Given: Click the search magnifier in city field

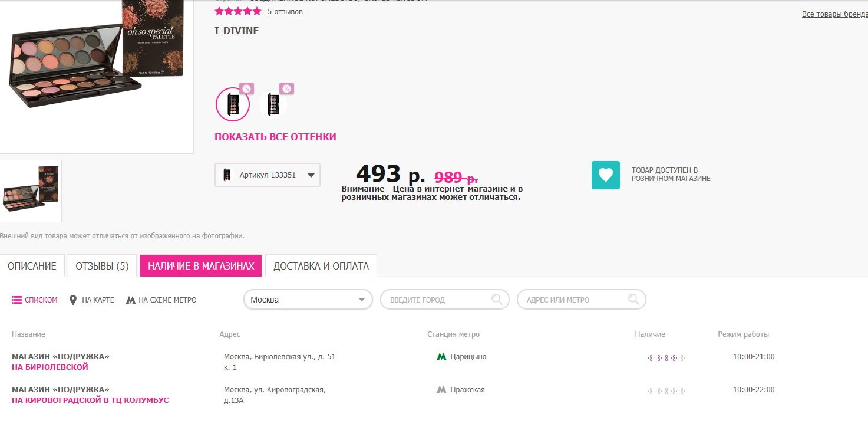Looking at the screenshot, I should pyautogui.click(x=497, y=299).
